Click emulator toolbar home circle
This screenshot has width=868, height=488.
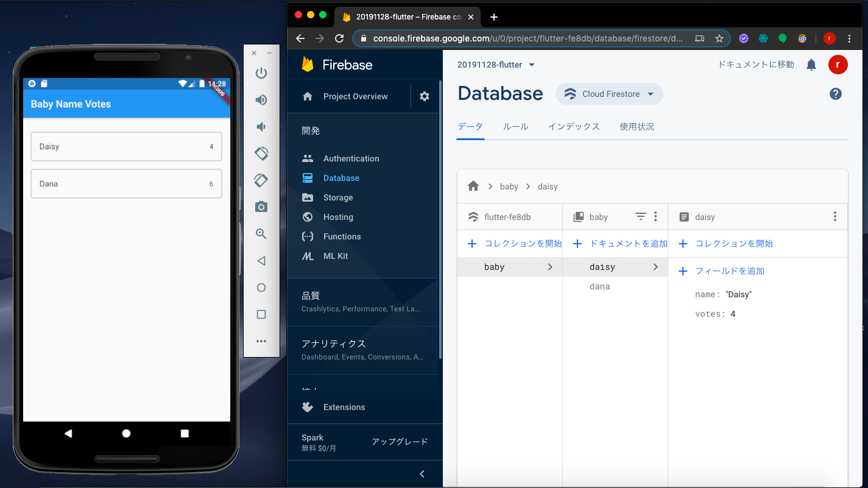(261, 288)
